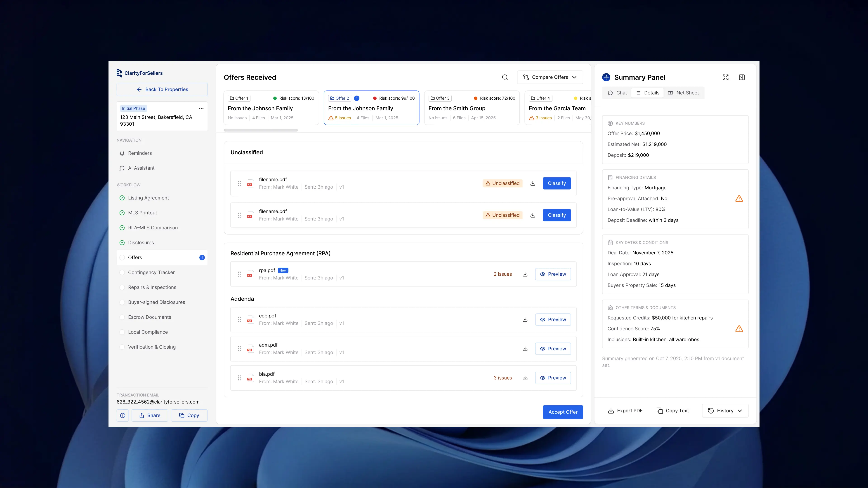Download the bia.pdf file
Viewport: 868px width, 488px height.
click(x=525, y=378)
